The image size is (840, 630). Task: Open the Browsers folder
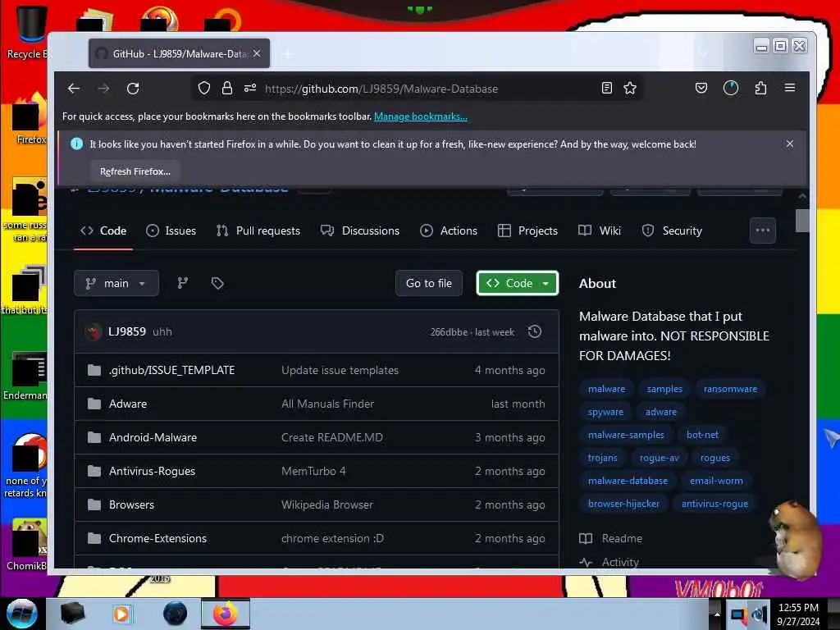pyautogui.click(x=131, y=504)
